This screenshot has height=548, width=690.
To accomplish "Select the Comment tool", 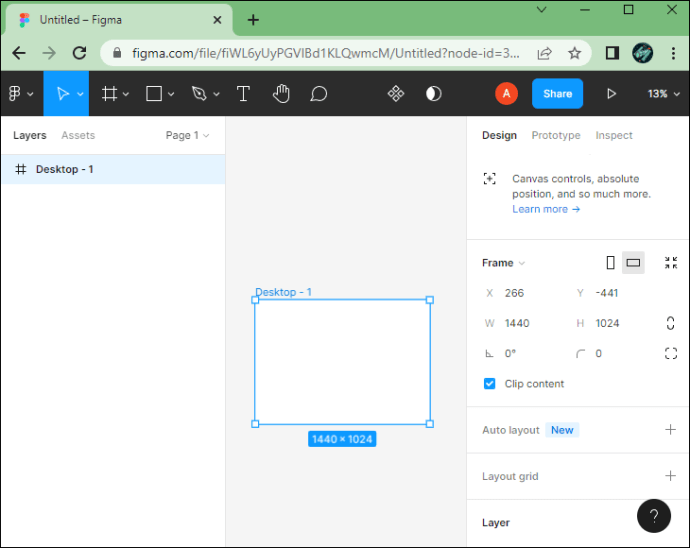I will (x=319, y=93).
